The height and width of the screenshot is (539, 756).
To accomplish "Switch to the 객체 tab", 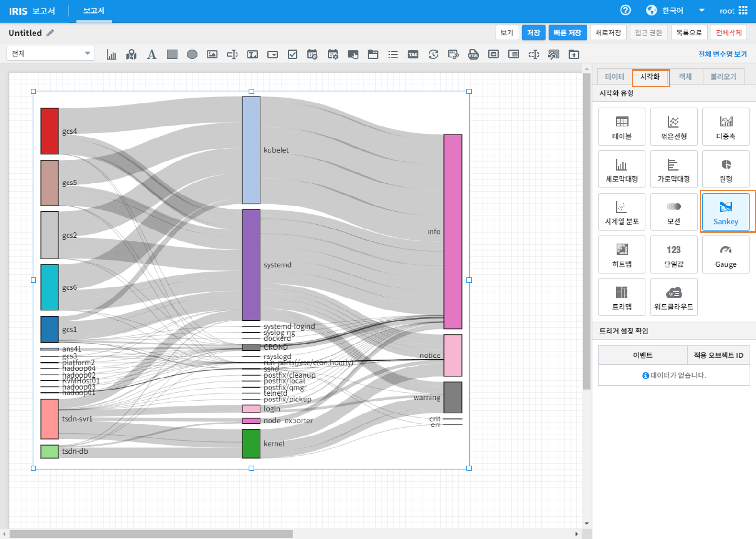I will tap(685, 77).
